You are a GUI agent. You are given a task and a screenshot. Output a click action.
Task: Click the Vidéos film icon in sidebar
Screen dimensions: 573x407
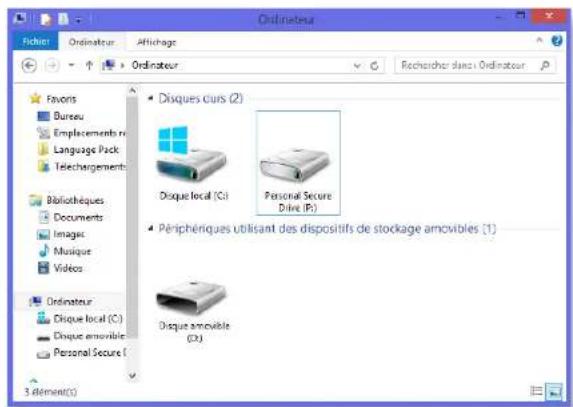tap(43, 268)
